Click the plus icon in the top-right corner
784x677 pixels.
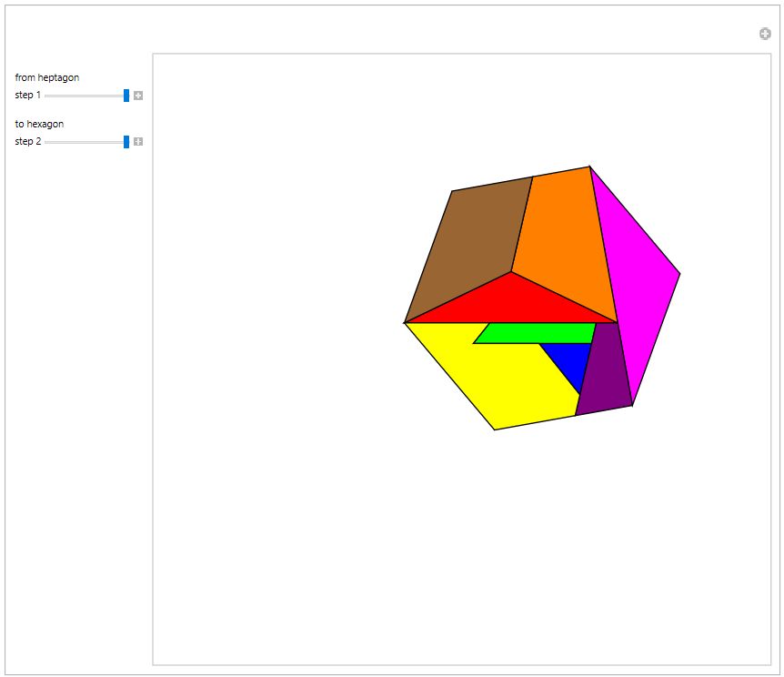765,34
